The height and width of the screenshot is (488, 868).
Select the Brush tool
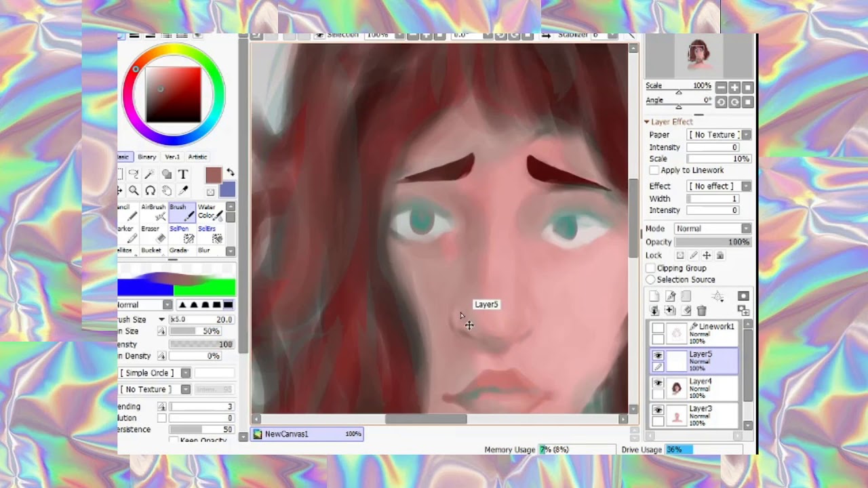click(182, 212)
